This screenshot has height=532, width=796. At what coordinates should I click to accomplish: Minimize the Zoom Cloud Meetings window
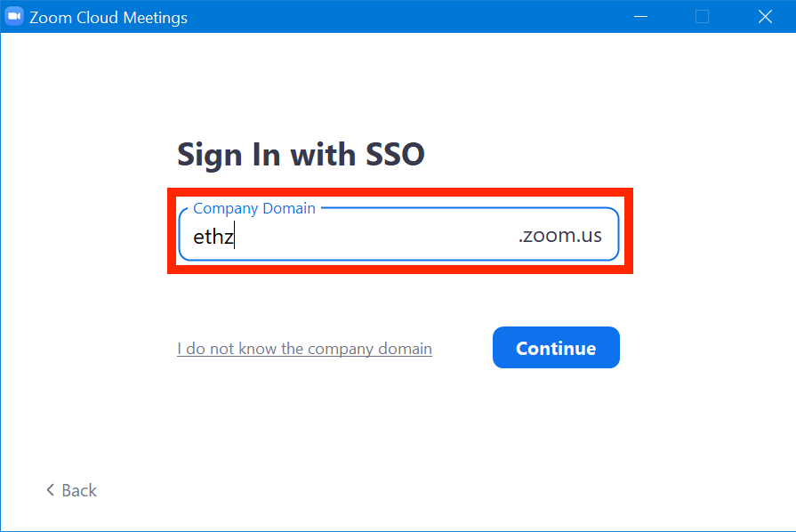click(x=640, y=17)
